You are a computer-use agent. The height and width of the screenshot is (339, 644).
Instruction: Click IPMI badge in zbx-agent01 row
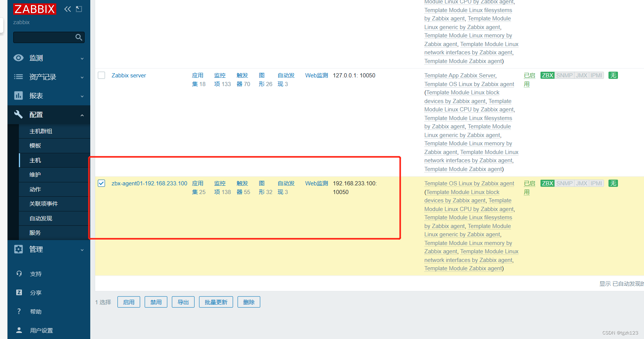(596, 183)
